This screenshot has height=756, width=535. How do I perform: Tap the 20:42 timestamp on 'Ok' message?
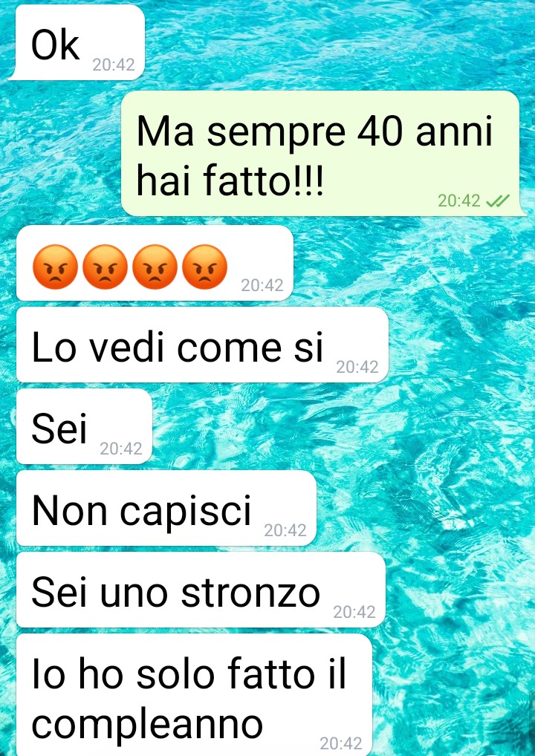pos(114,65)
